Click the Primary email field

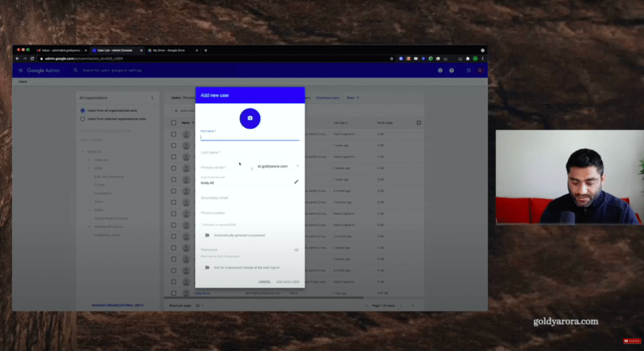tap(226, 167)
